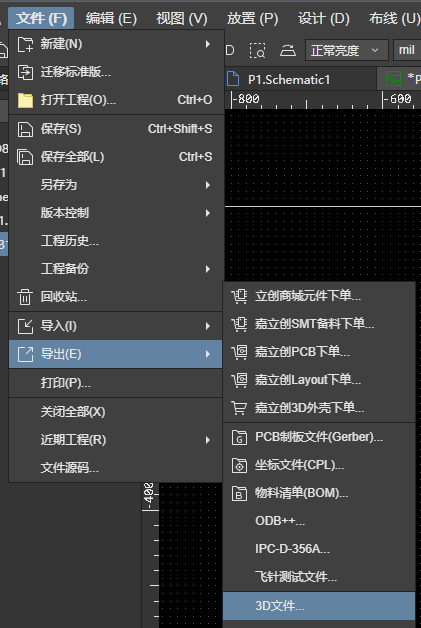
Task: Click the 立创商城元件下单 cart icon
Action: [x=240, y=296]
